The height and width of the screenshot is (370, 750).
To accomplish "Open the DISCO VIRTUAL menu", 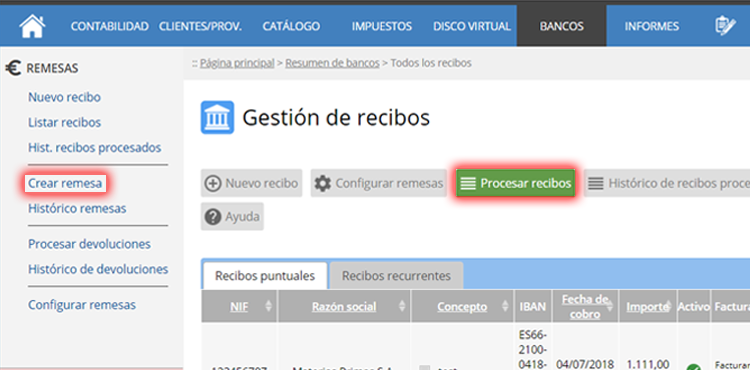I will pyautogui.click(x=472, y=26).
